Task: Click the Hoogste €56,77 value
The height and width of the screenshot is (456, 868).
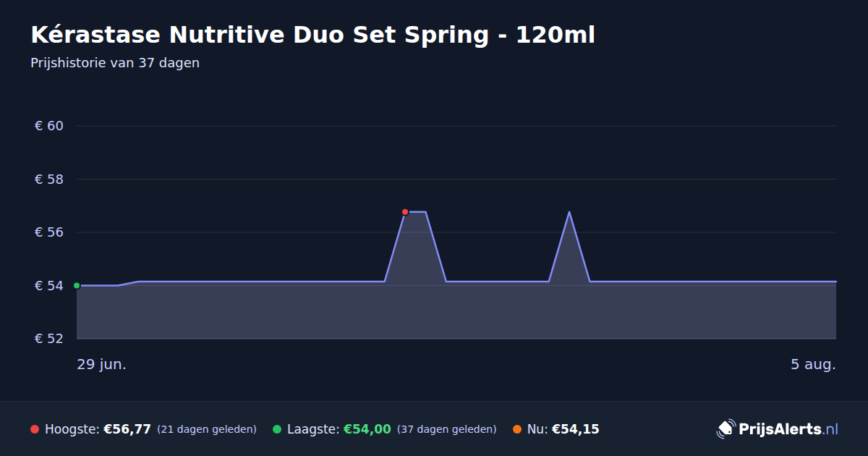Action: 127,429
